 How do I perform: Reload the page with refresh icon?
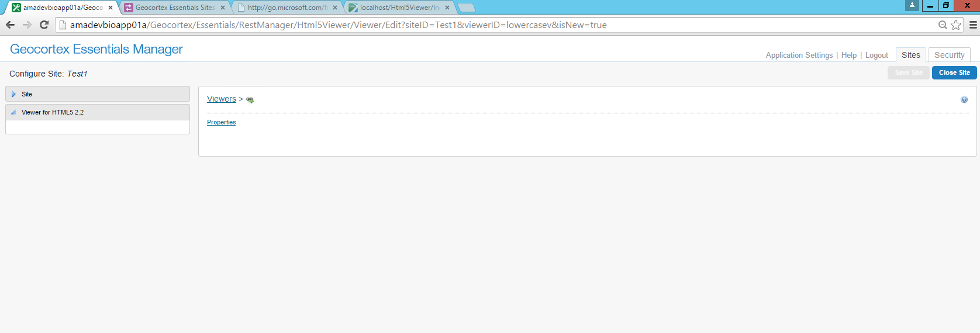pyautogui.click(x=44, y=25)
